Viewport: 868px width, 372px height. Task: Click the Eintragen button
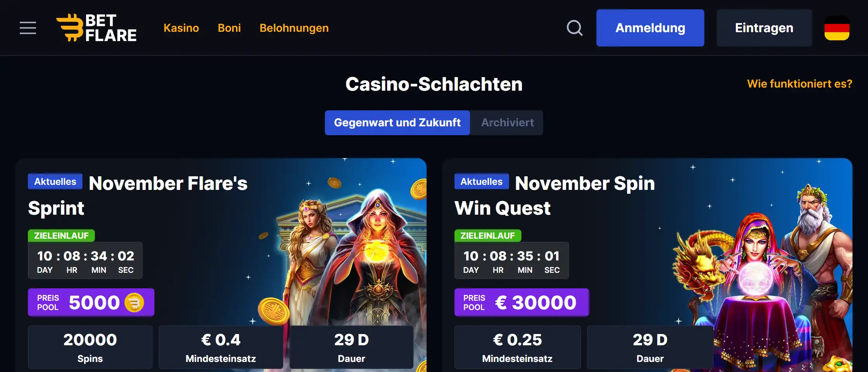coord(764,28)
